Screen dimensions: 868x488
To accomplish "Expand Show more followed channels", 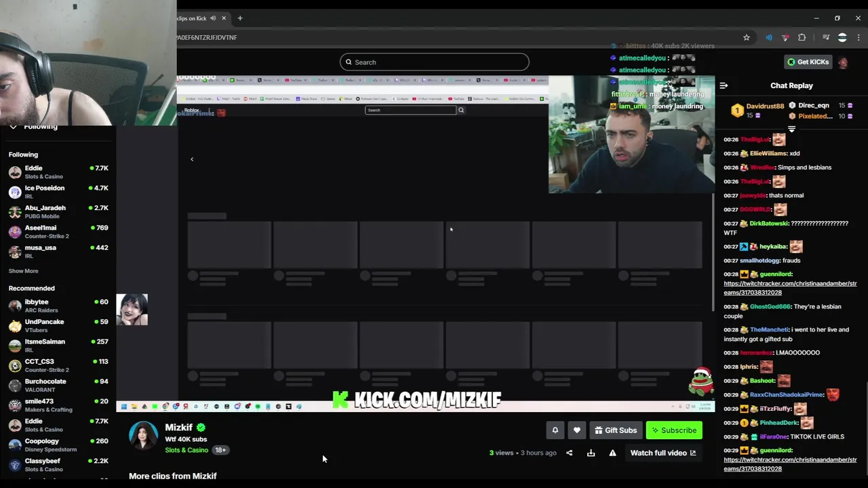I will [x=23, y=271].
